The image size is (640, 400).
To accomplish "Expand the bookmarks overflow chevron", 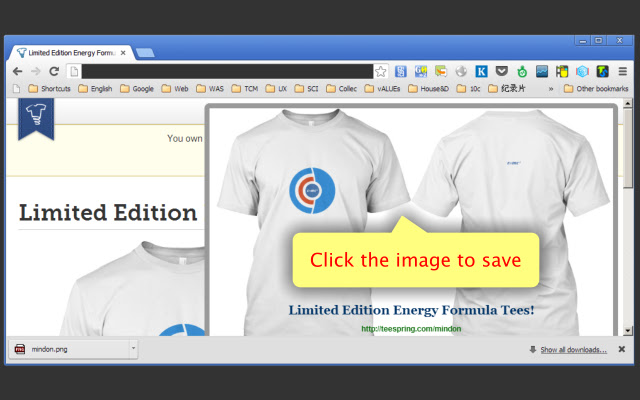I will [x=551, y=89].
